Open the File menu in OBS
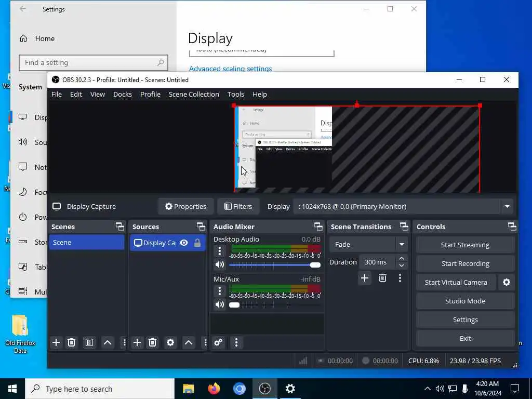 tap(57, 95)
